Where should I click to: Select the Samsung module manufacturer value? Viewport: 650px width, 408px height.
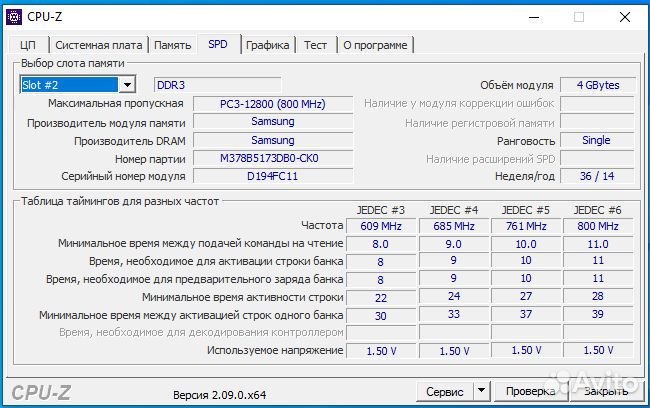(x=273, y=121)
